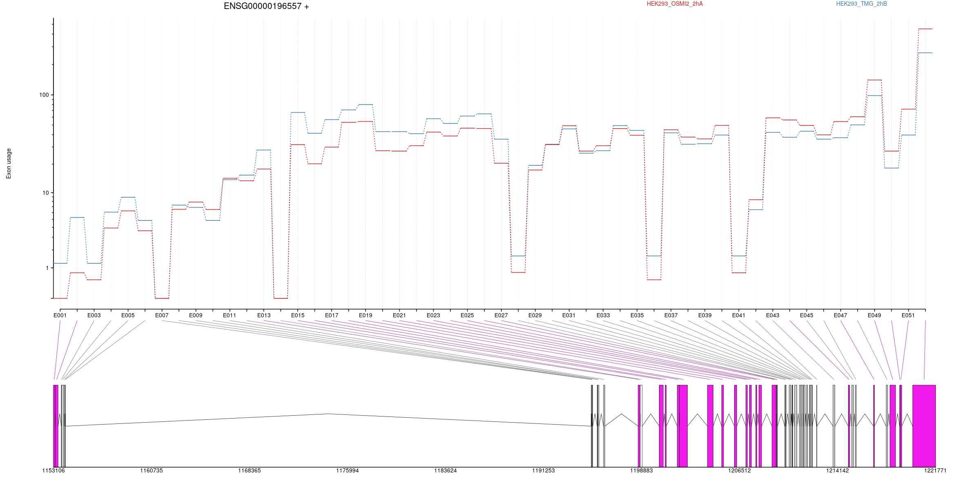Image resolution: width=980 pixels, height=490 pixels.
Task: Click exon label E043
Action: pos(773,315)
